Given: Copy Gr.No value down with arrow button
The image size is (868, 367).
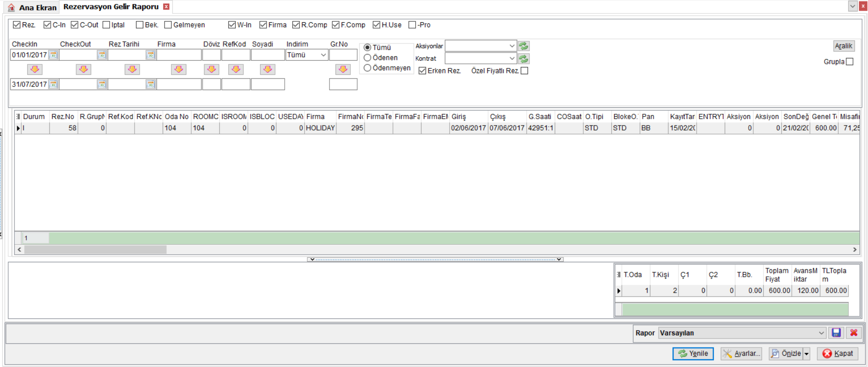Looking at the screenshot, I should coord(343,69).
